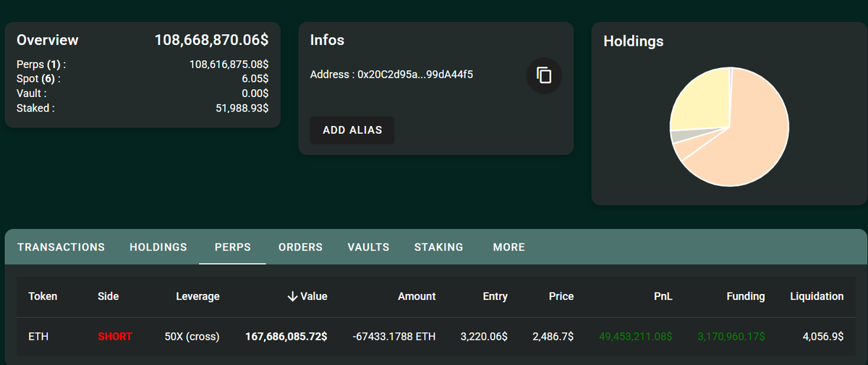Click the ETH token cell
Screen dimensions: 868x365
pyautogui.click(x=38, y=337)
